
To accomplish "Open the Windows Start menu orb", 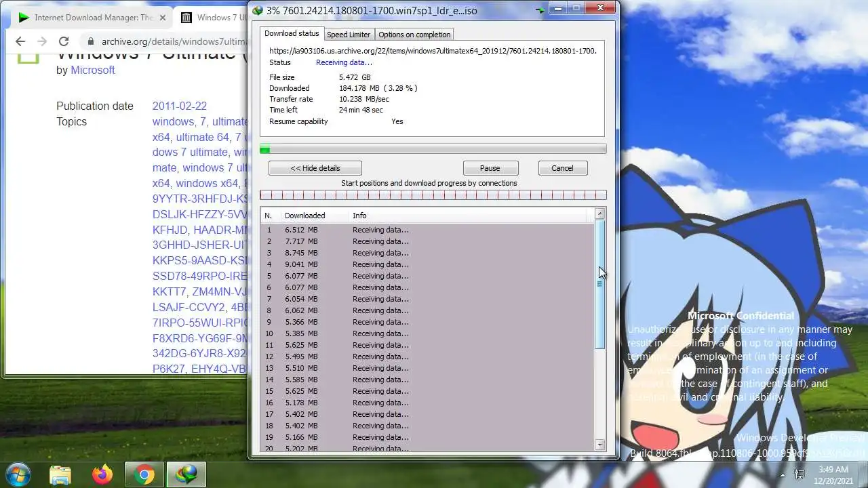I will (18, 474).
